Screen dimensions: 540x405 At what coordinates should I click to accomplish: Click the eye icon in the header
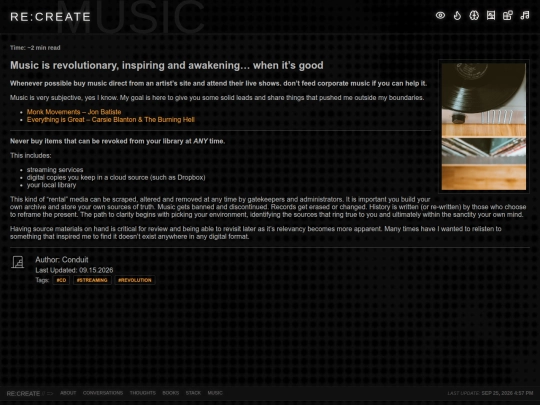coord(440,15)
